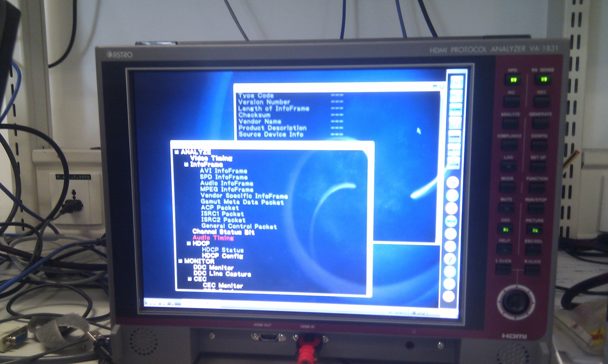Open Video Timing in the tree
This screenshot has height=364, width=608.
click(x=211, y=159)
